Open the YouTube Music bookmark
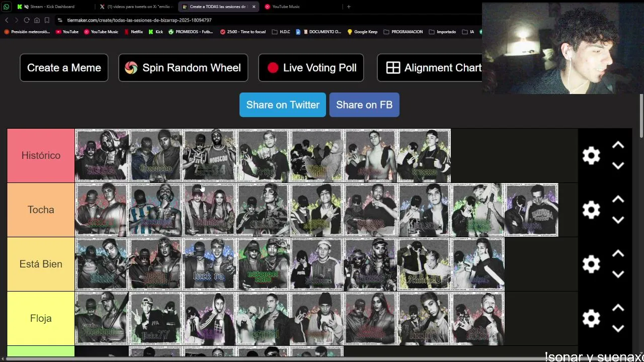This screenshot has height=362, width=644. point(101,32)
